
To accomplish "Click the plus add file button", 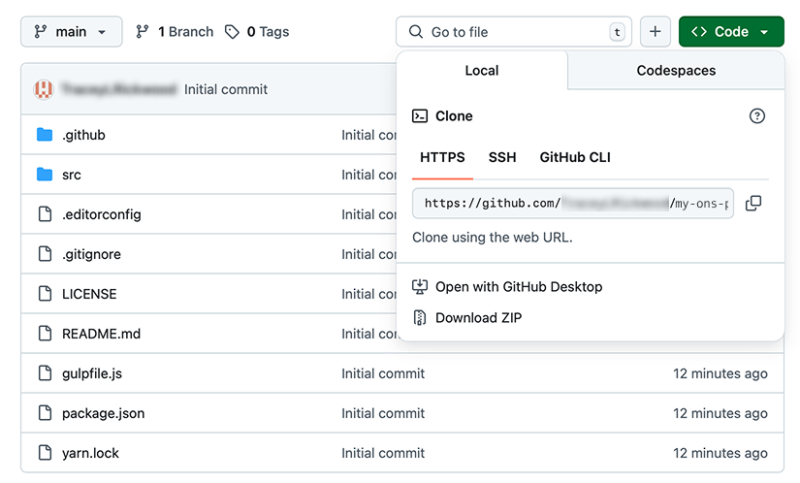I will [655, 32].
